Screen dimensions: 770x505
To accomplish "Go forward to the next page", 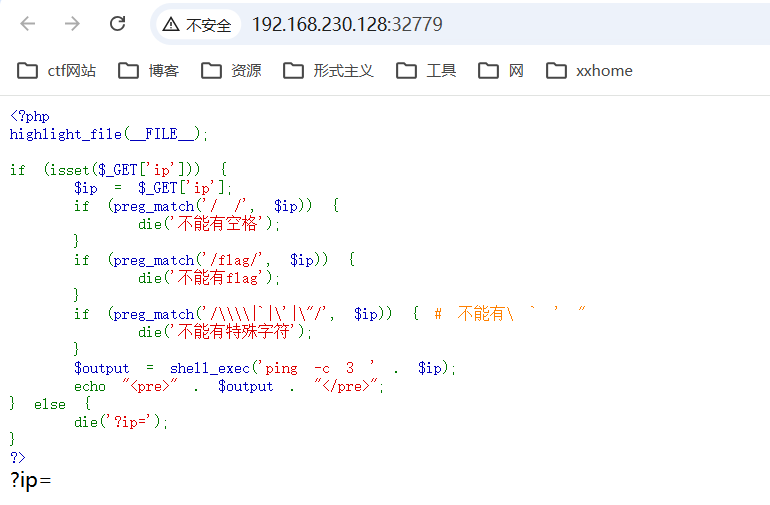I will 72,24.
